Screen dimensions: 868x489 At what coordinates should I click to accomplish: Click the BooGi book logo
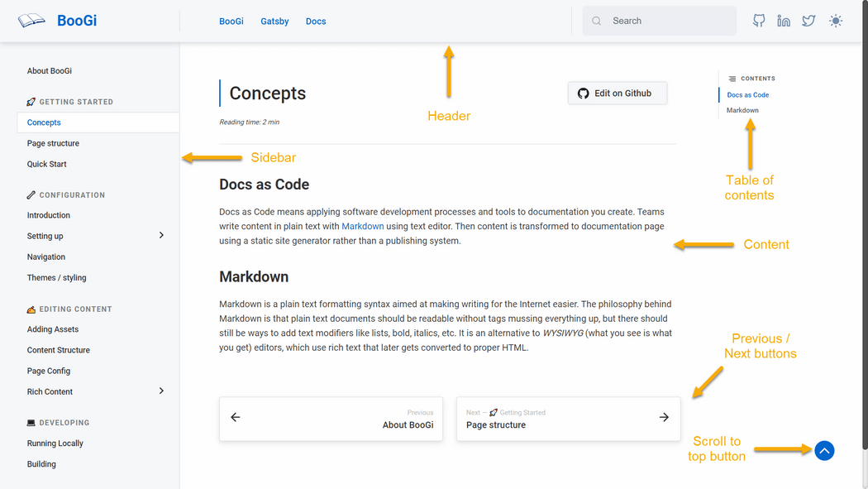tap(31, 21)
